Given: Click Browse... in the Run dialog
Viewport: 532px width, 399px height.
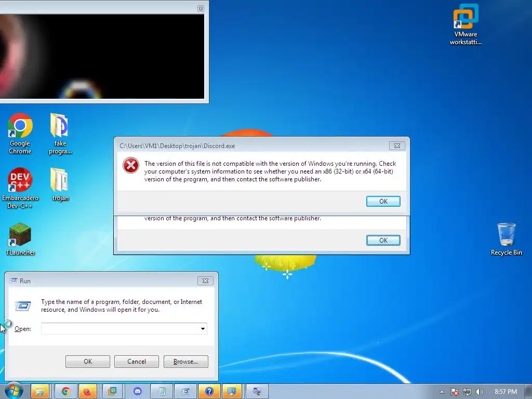Looking at the screenshot, I should pos(185,362).
